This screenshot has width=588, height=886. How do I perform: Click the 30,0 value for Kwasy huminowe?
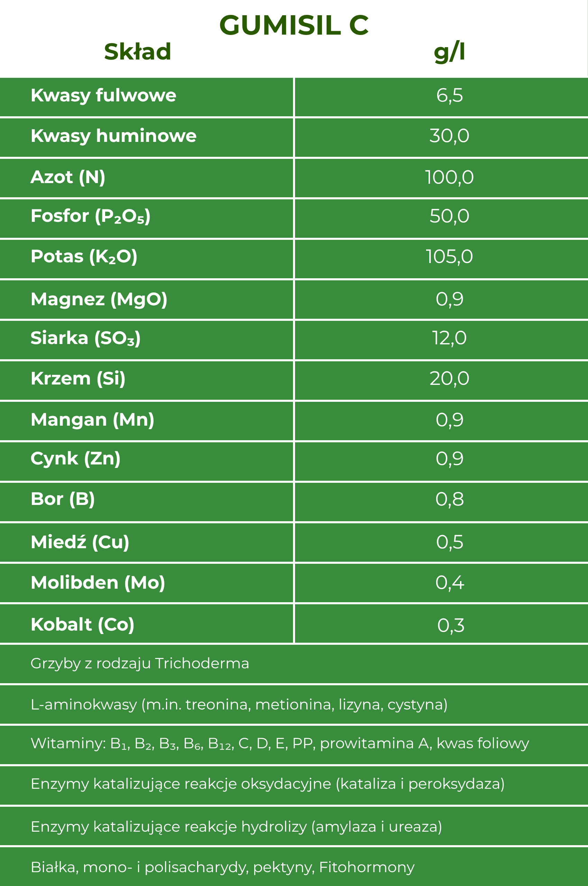(x=449, y=136)
